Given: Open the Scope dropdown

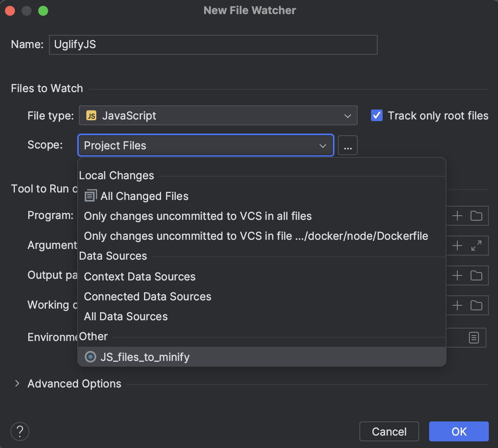Looking at the screenshot, I should 322,145.
